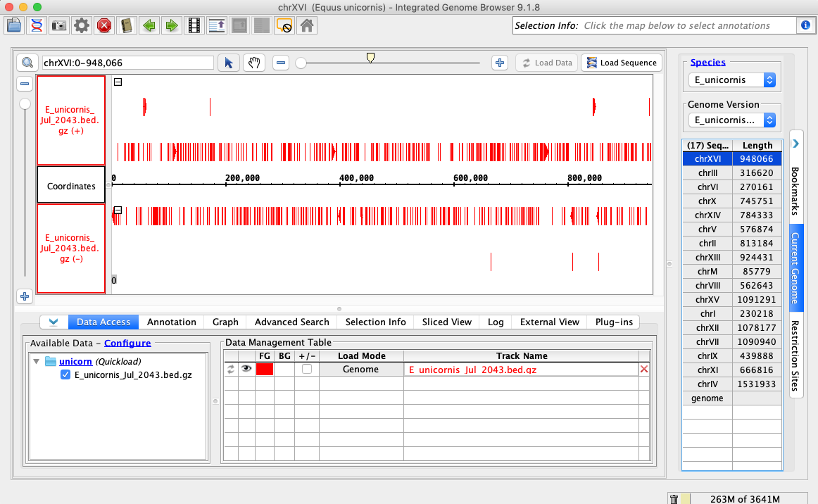Open the Genome Version dropdown
Screen dimensions: 818x504
click(x=732, y=120)
